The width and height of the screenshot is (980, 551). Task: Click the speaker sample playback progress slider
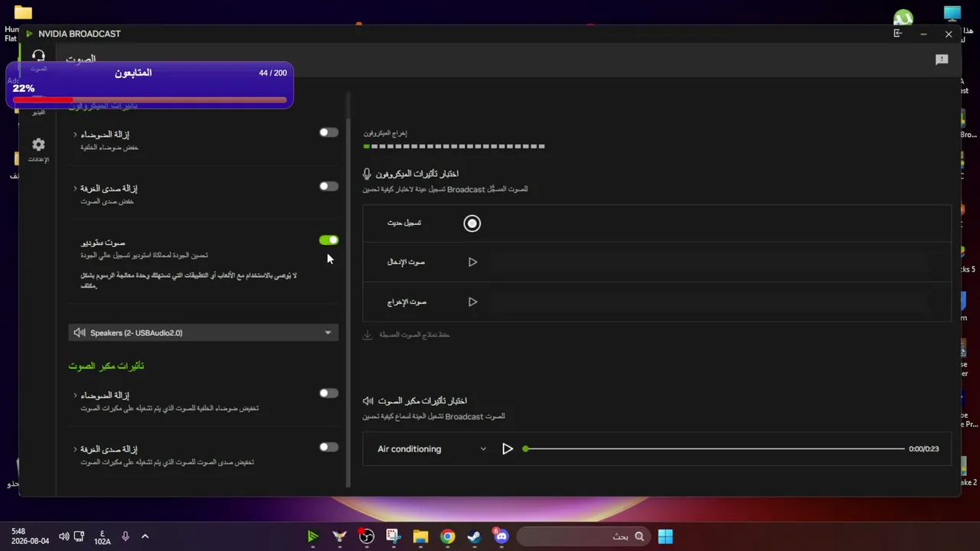[x=714, y=449]
